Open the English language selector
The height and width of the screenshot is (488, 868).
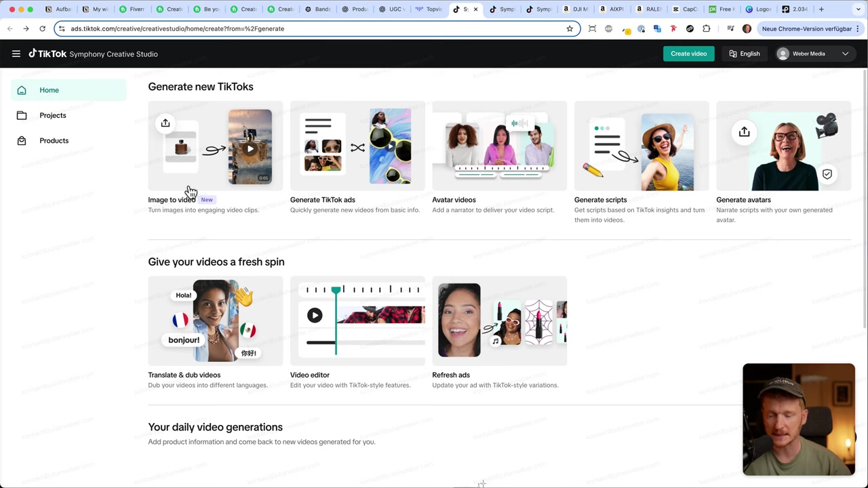(x=745, y=54)
